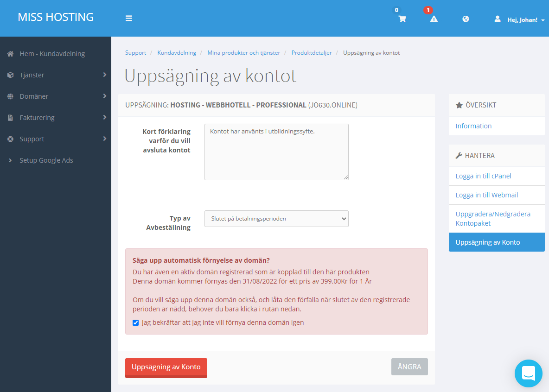Open Uppgradera/Nedgradera Kontopaket
Viewport: 549px width, 392px height.
[x=493, y=219]
